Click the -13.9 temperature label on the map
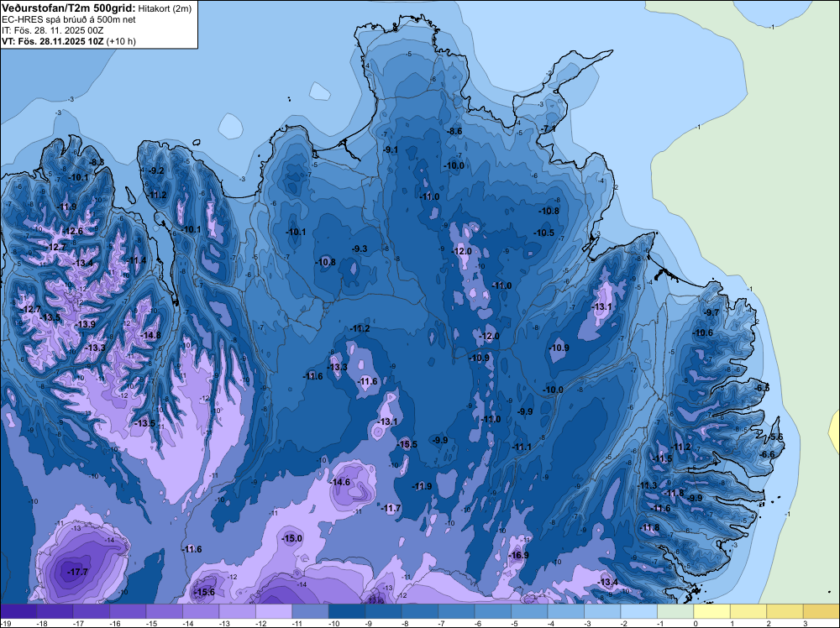The image size is (840, 628). click(x=85, y=324)
